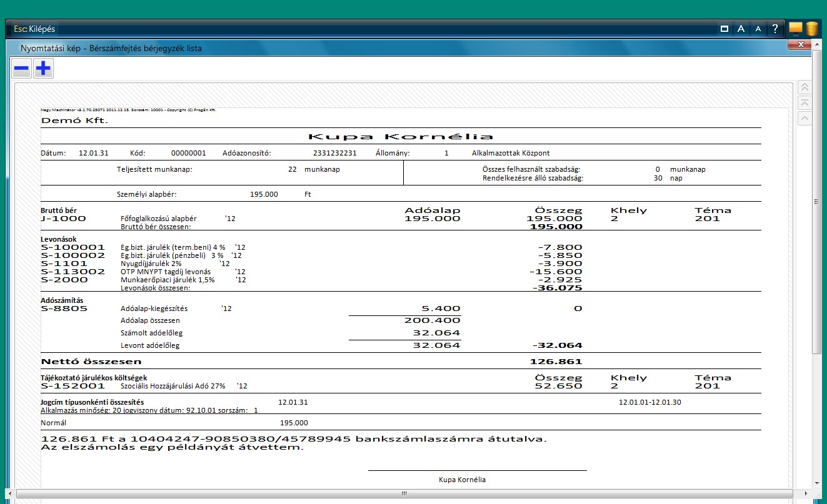Click the vertical scrollbar thumb
Image resolution: width=827 pixels, height=504 pixels.
(816, 201)
